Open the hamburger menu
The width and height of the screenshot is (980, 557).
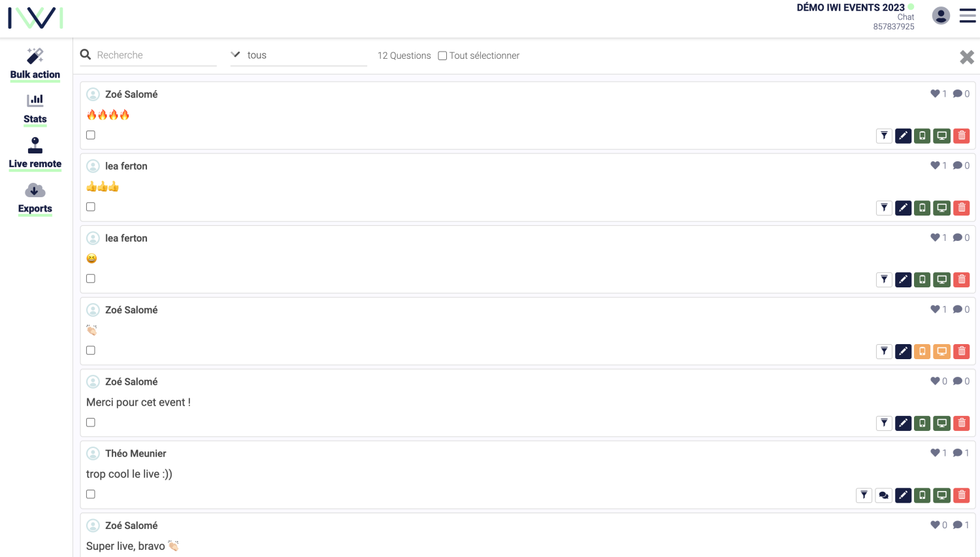click(968, 16)
